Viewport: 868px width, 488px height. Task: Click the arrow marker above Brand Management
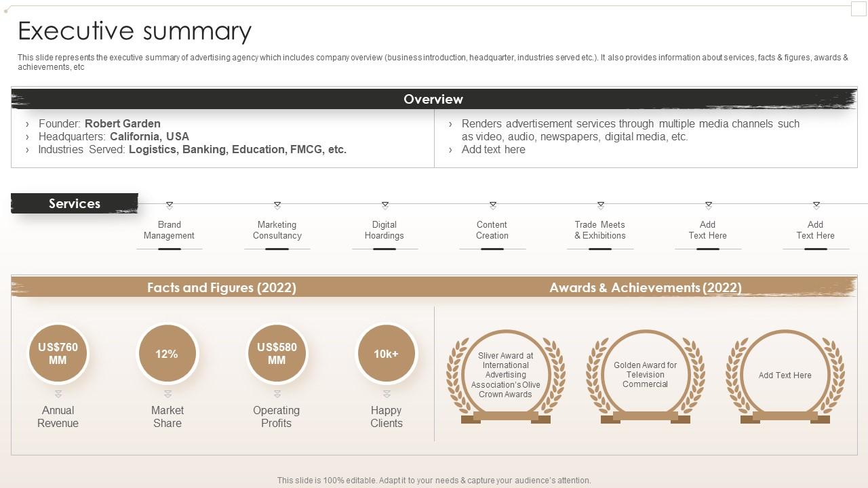(170, 205)
